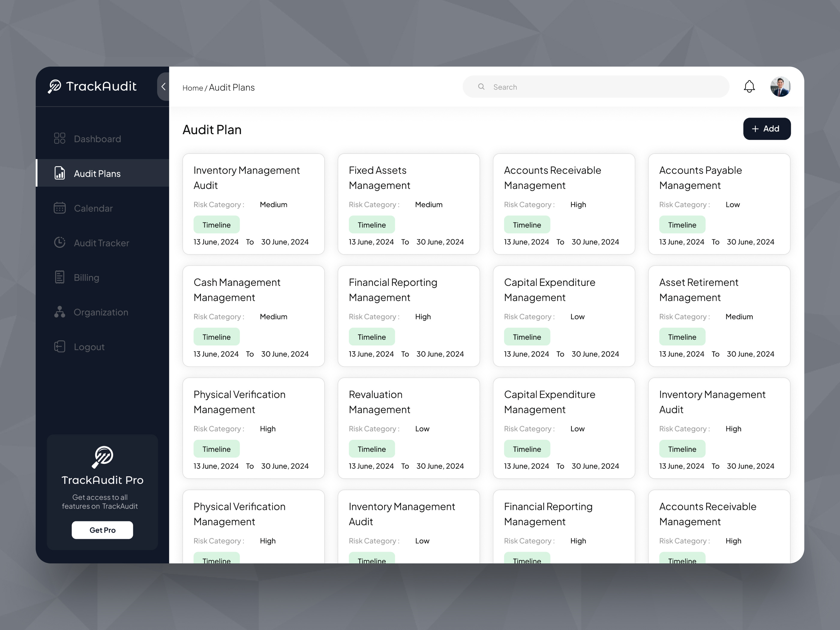Image resolution: width=840 pixels, height=630 pixels.
Task: Select Audit Plans in the sidebar
Action: [97, 173]
